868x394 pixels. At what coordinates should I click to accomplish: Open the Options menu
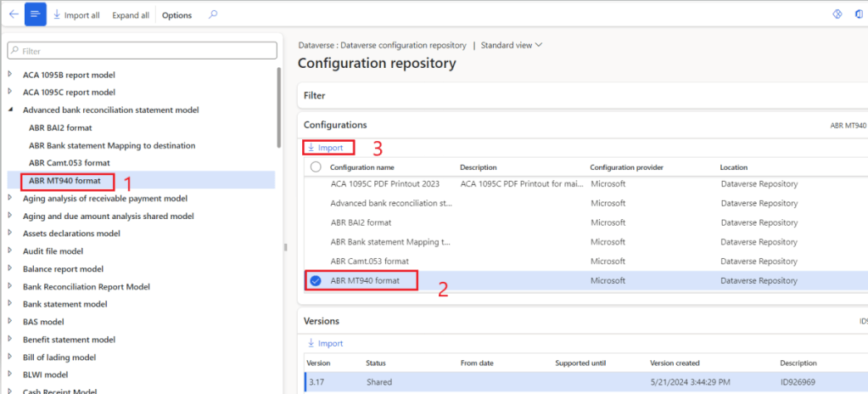click(x=176, y=15)
